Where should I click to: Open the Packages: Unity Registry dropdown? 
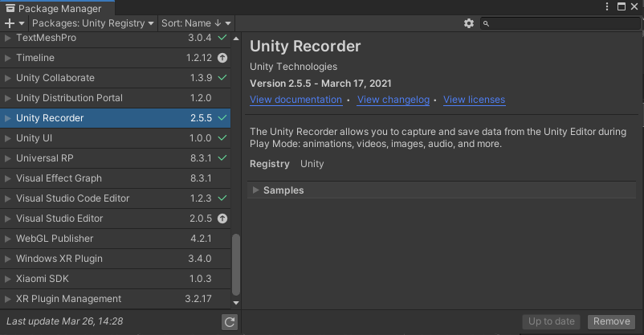[x=93, y=23]
